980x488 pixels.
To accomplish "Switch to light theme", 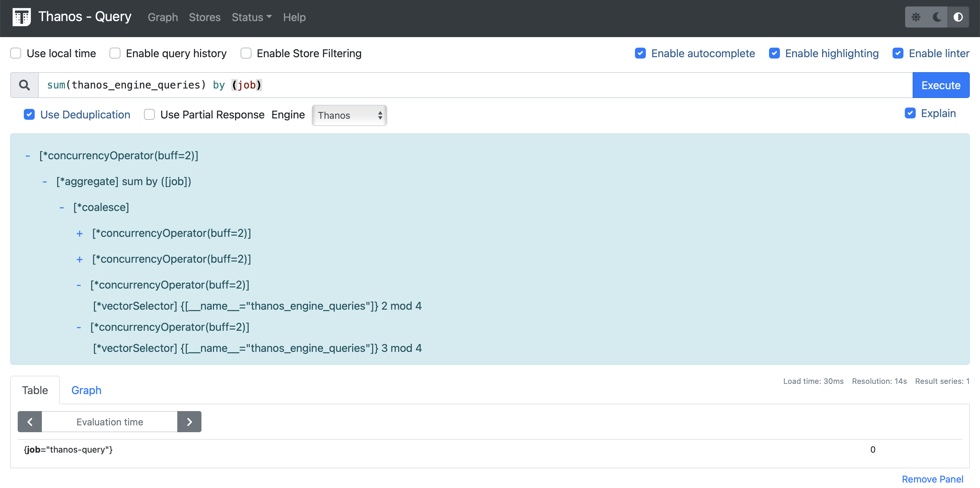I will (x=916, y=17).
